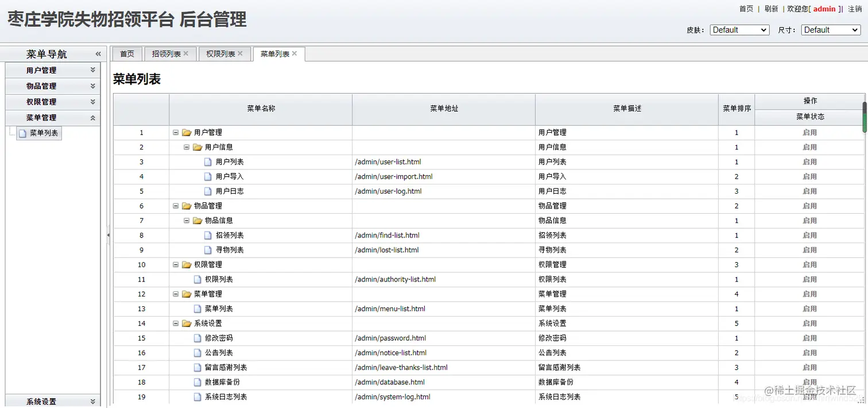
Task: Collapse the 菜单导航 sidebar panel
Action: click(98, 54)
